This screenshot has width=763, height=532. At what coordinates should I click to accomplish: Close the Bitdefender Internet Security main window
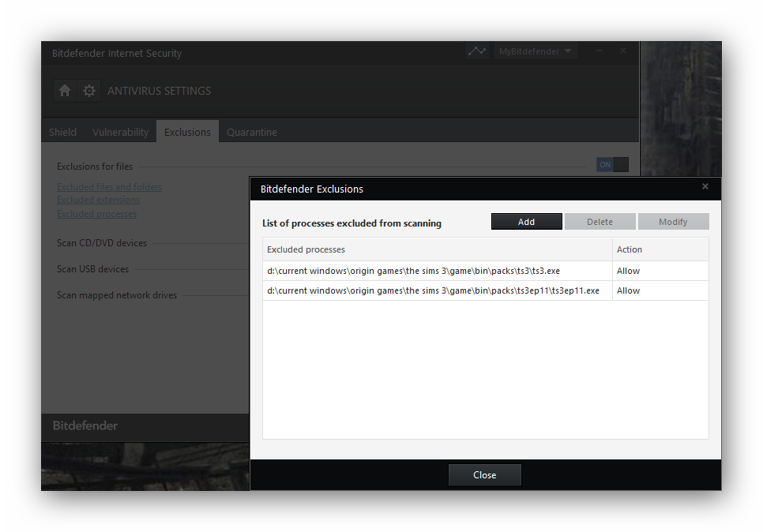(x=623, y=51)
